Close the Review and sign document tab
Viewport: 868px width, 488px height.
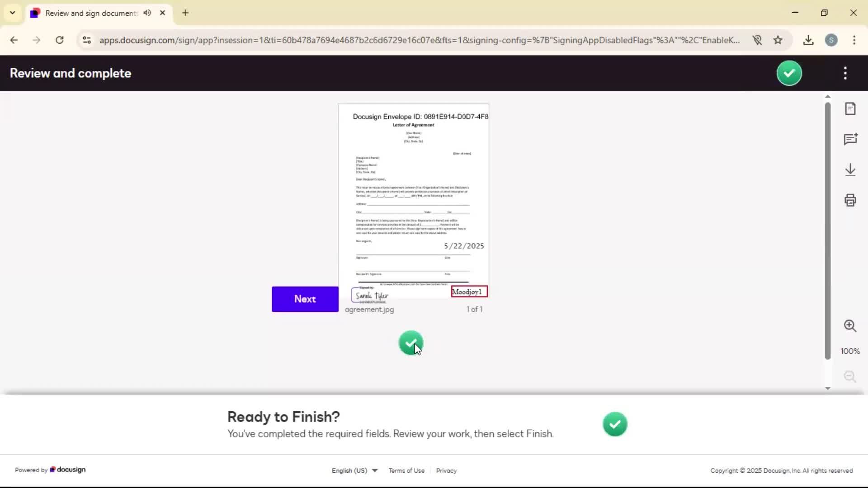pos(162,13)
